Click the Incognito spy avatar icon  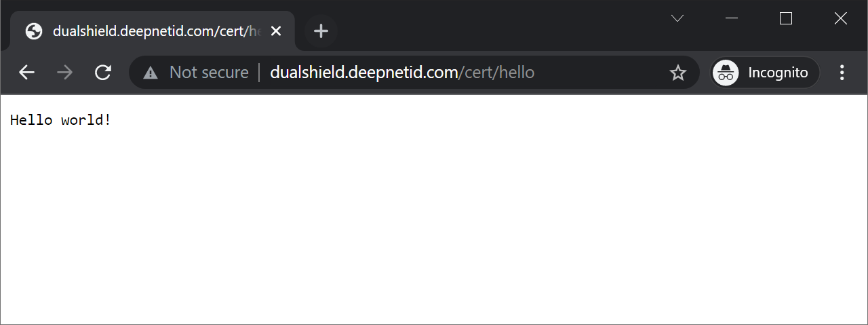point(726,73)
